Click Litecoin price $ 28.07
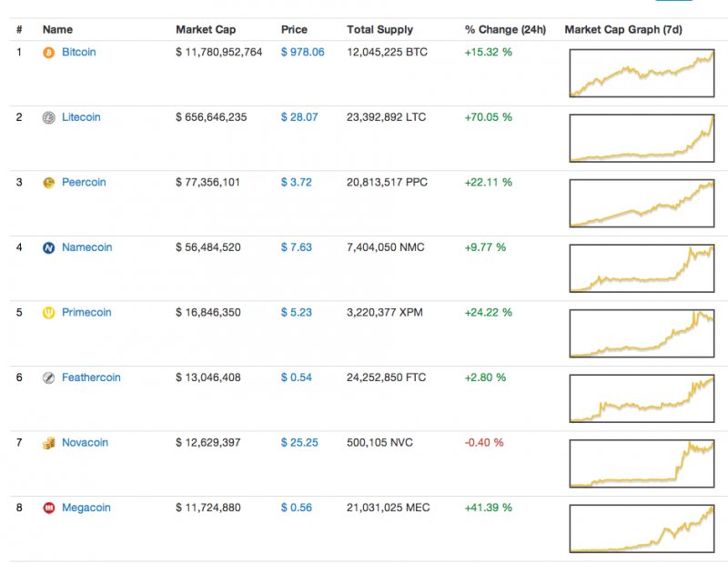This screenshot has width=728, height=564. pyautogui.click(x=299, y=117)
